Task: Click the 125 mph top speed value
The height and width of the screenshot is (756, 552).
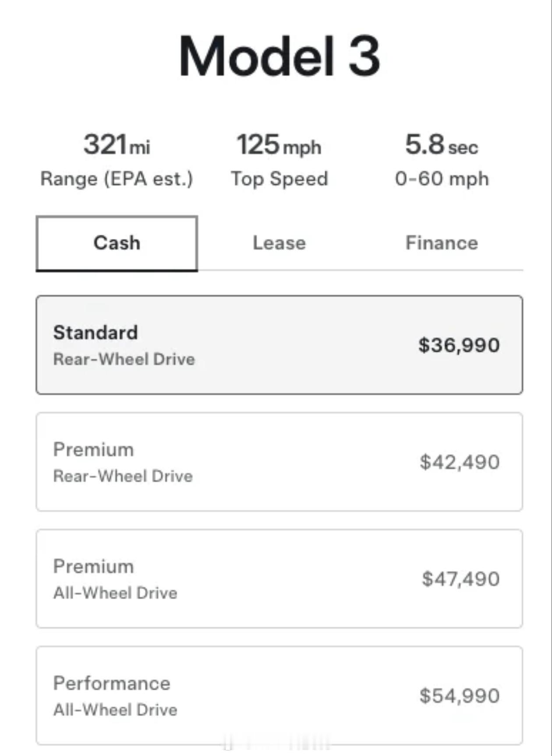Action: tap(279, 145)
